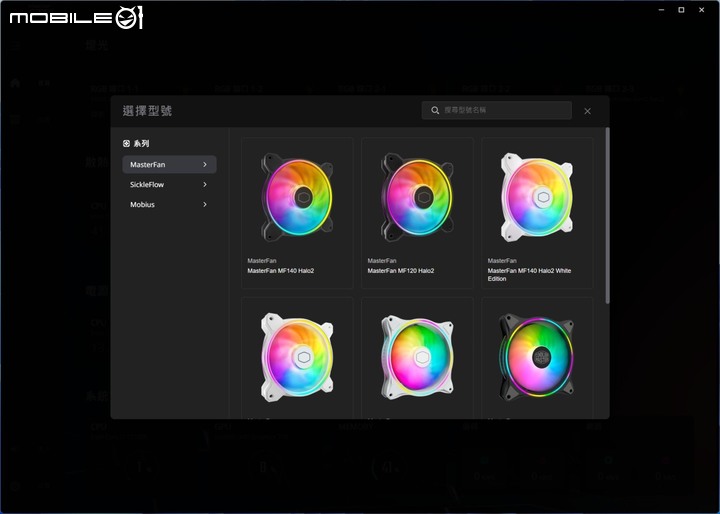The height and width of the screenshot is (514, 720).
Task: Close the model selection dialog
Action: (587, 111)
